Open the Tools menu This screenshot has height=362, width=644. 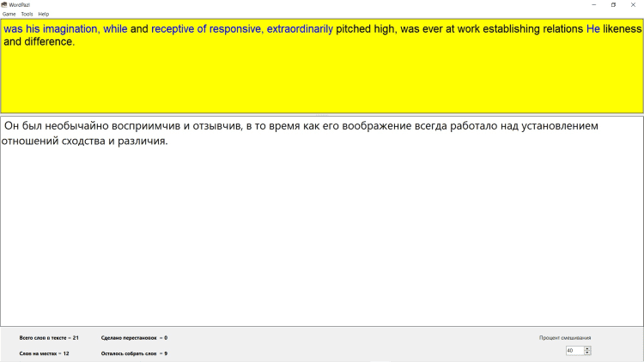coord(27,14)
